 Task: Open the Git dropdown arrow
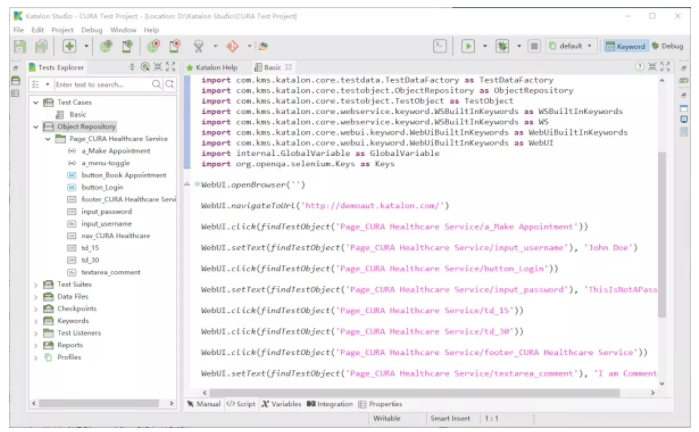coord(249,46)
